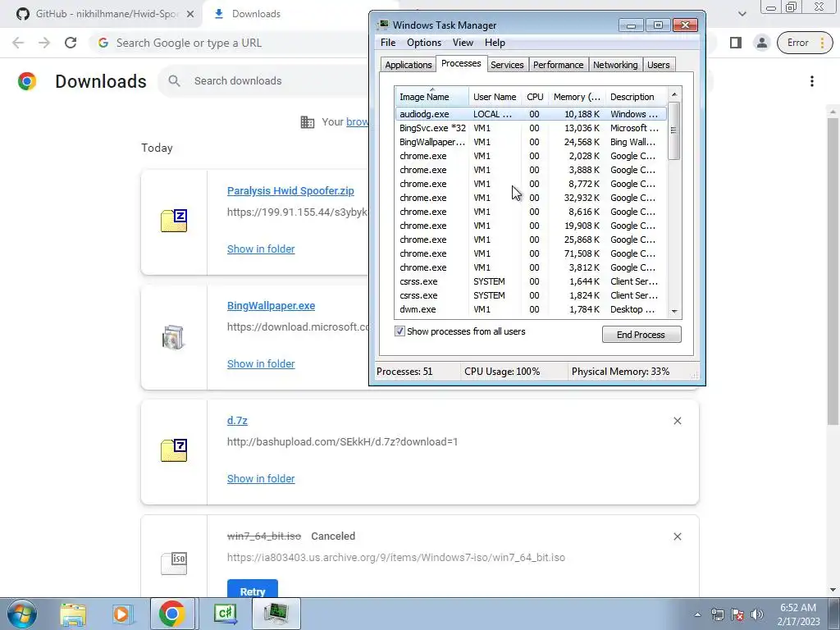
Task: Close the GitHub tab
Action: pyautogui.click(x=190, y=14)
